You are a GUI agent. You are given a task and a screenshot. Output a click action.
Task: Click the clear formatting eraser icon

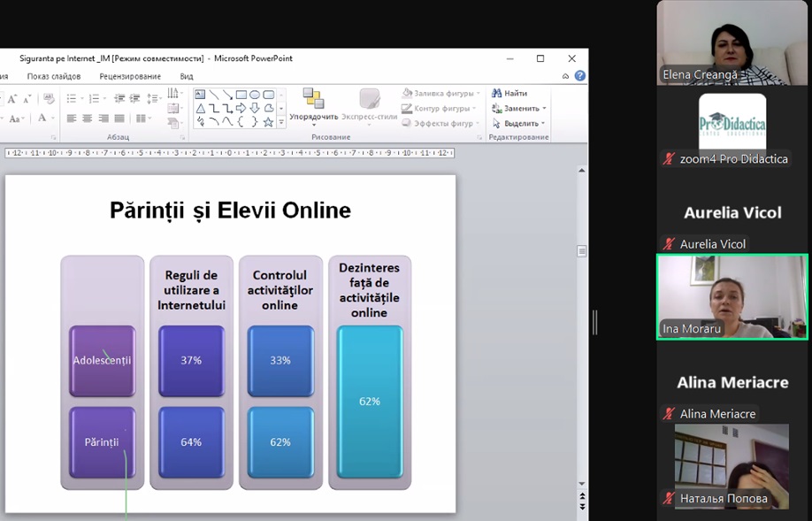coord(49,98)
